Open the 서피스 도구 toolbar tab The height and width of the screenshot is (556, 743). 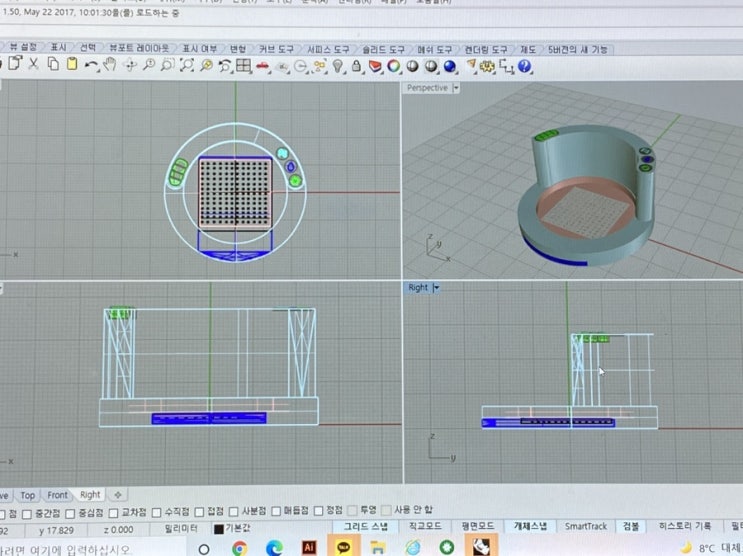(328, 49)
